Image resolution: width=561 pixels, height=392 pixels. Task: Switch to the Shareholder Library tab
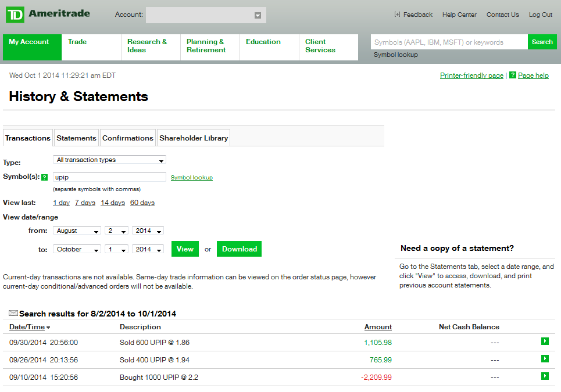(194, 138)
